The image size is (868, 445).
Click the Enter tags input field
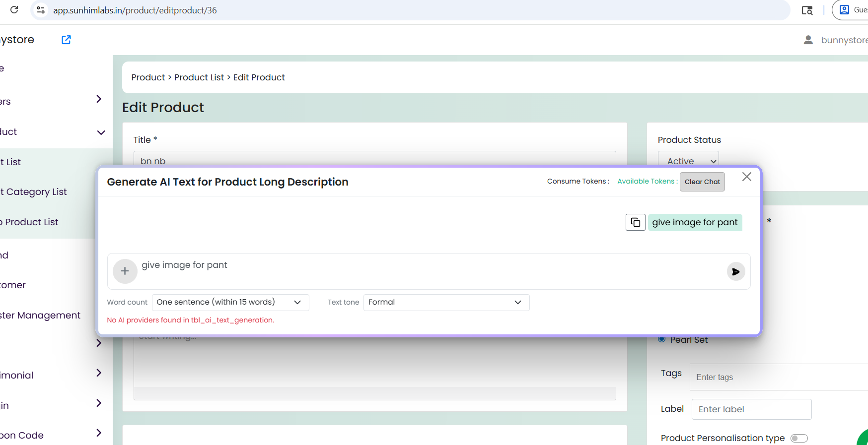(x=780, y=377)
